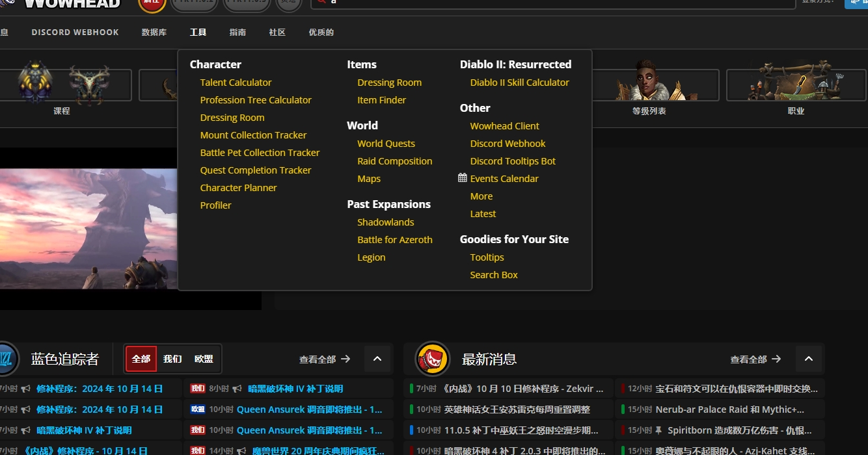Screen dimensions: 868x455
Task: Click the arrow next to 查看全部 in 最新消息
Action: [x=776, y=359]
